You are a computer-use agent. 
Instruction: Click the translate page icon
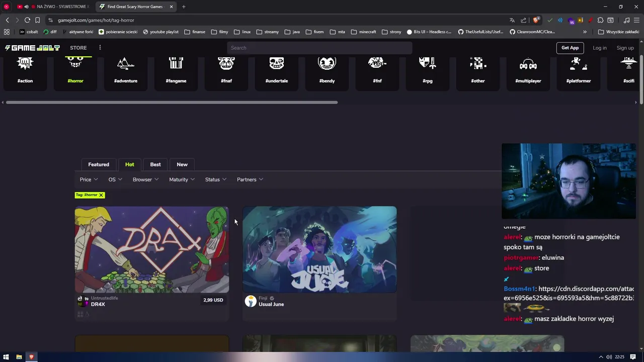pos(512,20)
